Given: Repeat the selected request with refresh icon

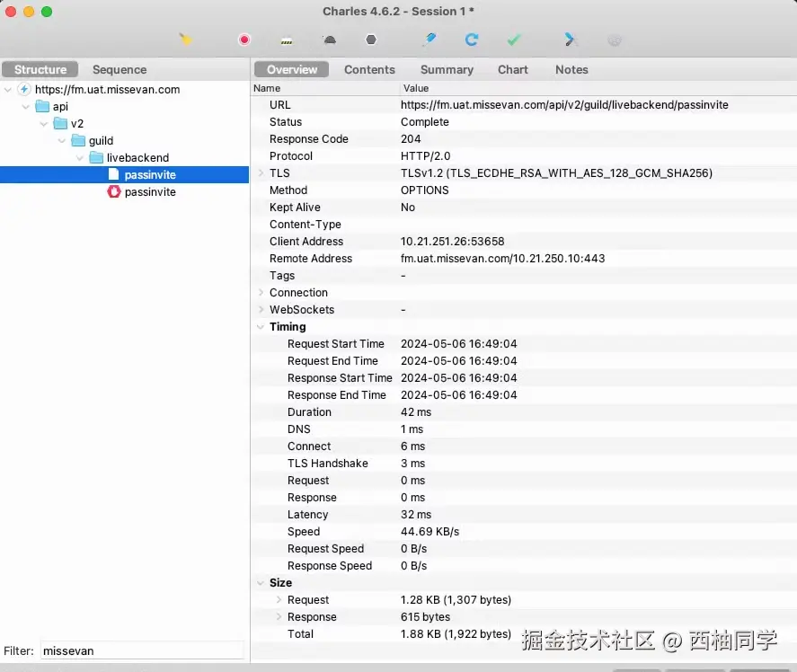Looking at the screenshot, I should tap(472, 40).
